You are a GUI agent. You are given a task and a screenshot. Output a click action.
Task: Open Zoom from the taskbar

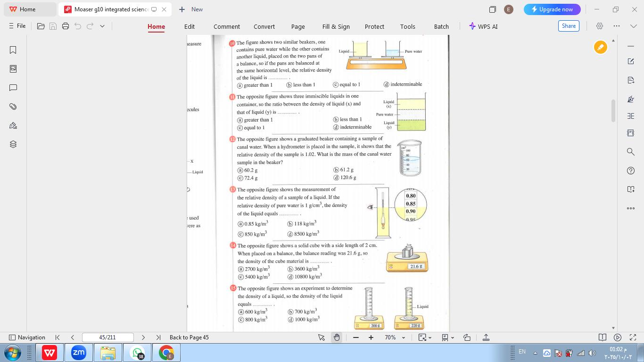point(79,353)
